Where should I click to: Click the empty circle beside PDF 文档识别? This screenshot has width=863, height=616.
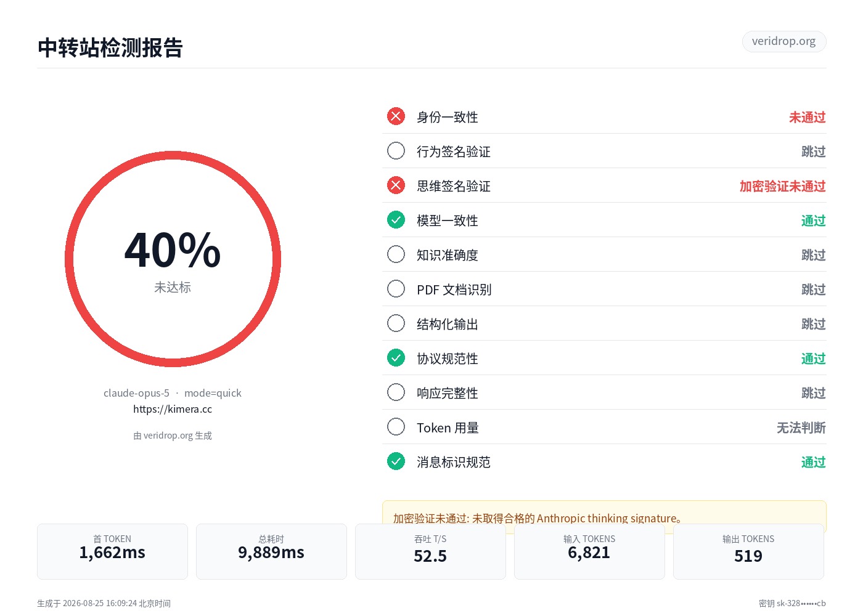click(x=396, y=289)
